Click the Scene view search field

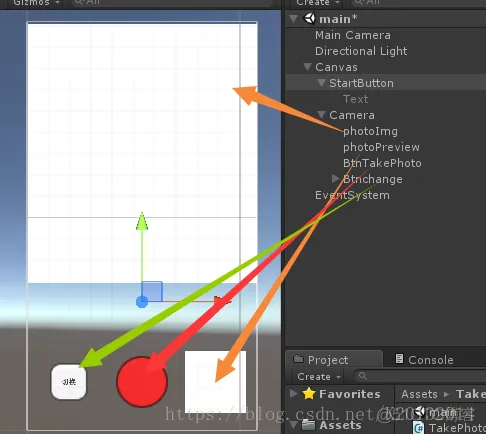tap(172, 3)
